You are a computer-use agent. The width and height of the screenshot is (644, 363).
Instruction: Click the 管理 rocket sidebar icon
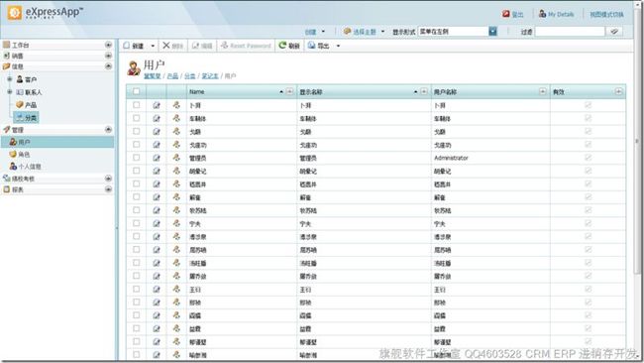(7, 130)
